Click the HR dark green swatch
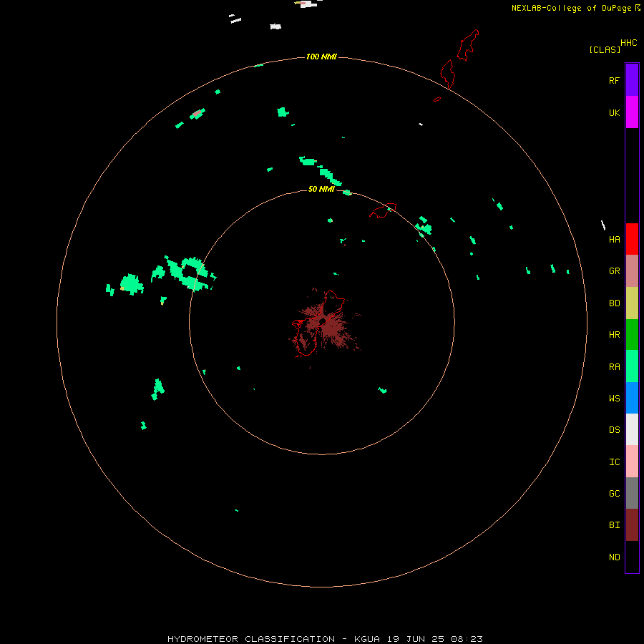Screen dimensions: 644x644 pyautogui.click(x=632, y=335)
